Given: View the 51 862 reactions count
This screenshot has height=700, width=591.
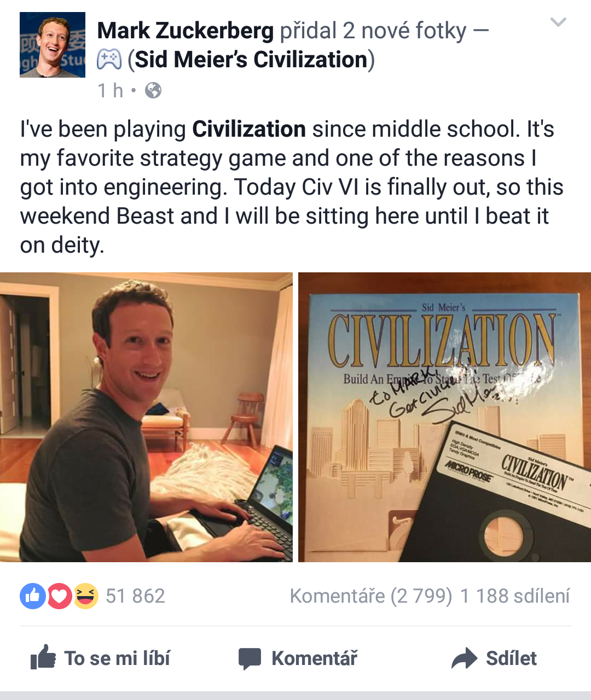Looking at the screenshot, I should point(135,596).
